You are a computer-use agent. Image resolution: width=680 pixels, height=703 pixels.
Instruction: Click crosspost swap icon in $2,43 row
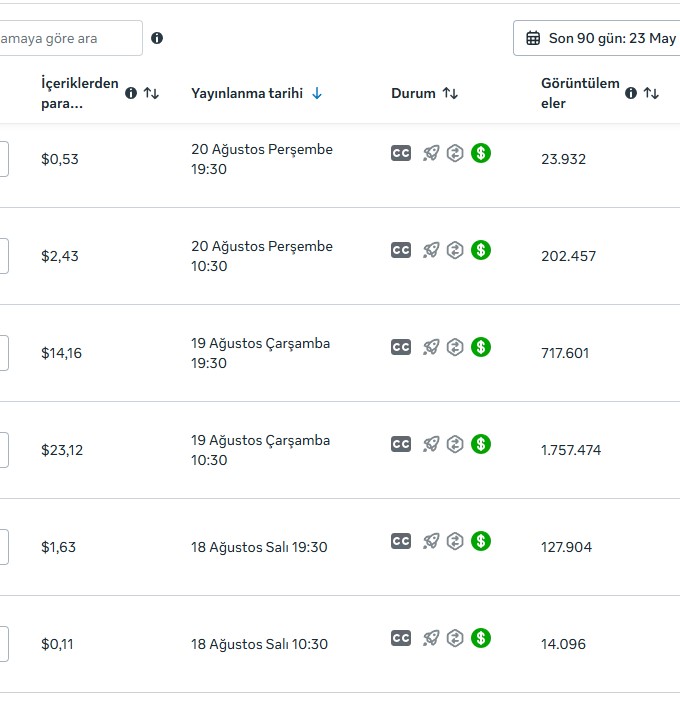455,250
